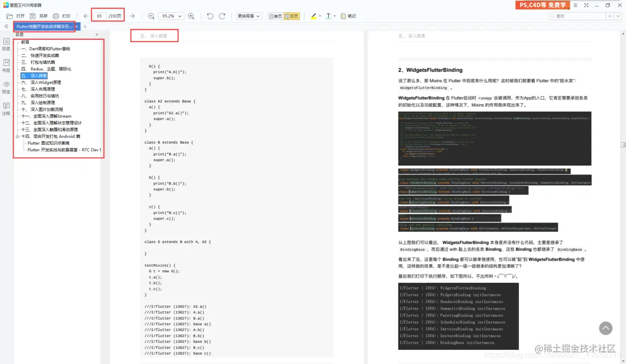Viewport: 626px width, 364px height.
Task: Click the I/flutter log output image
Action: [458, 316]
